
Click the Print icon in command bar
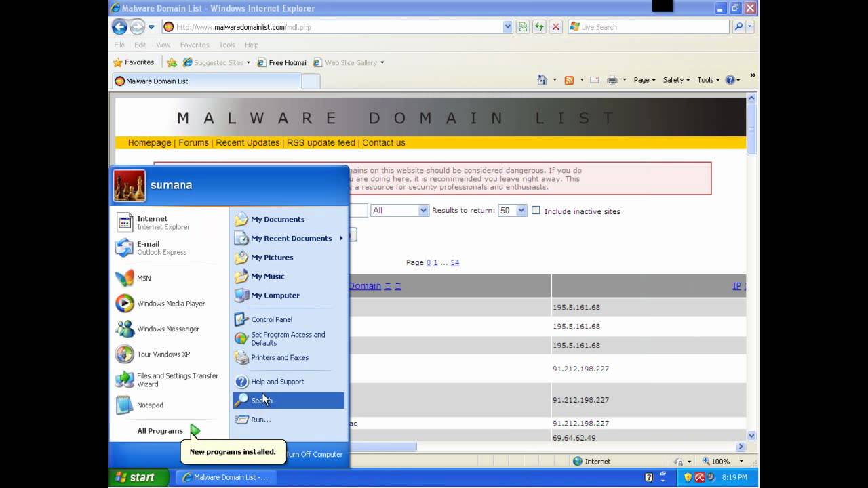click(612, 80)
